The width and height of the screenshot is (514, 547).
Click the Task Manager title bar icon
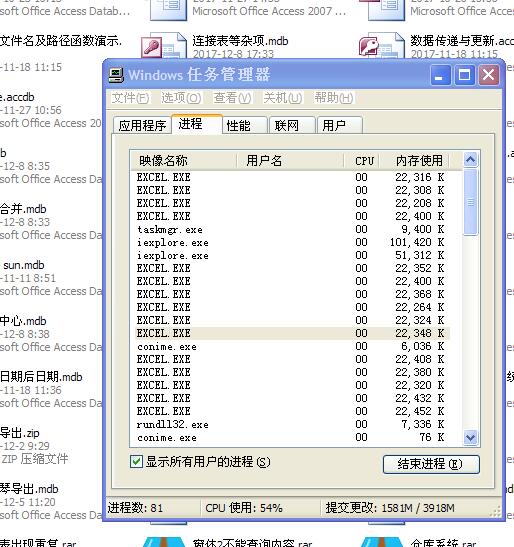click(x=116, y=75)
